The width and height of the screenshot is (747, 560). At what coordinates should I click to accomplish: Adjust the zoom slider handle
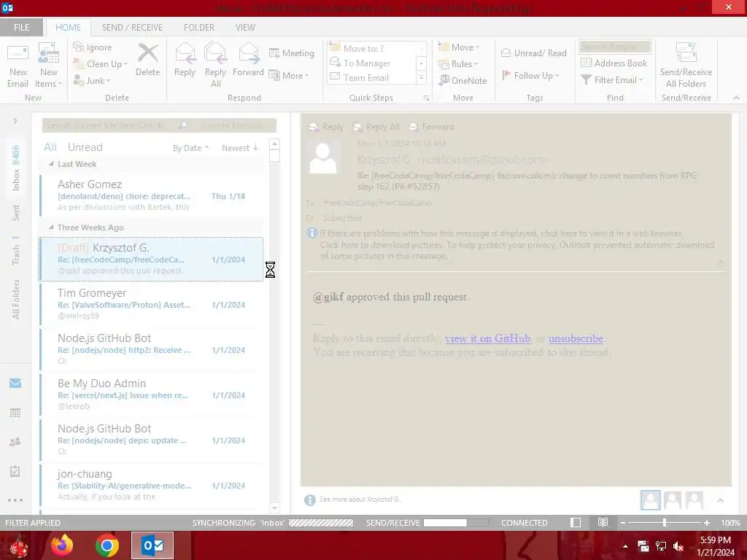pos(664,523)
